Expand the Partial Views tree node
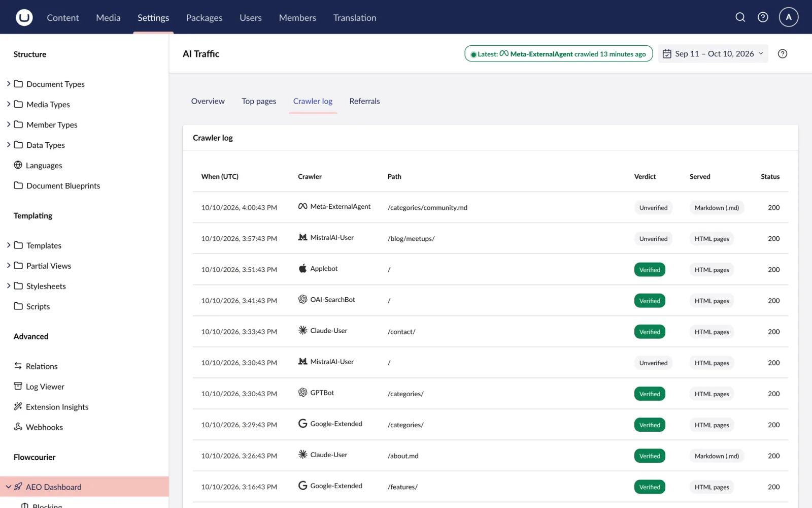 point(9,265)
